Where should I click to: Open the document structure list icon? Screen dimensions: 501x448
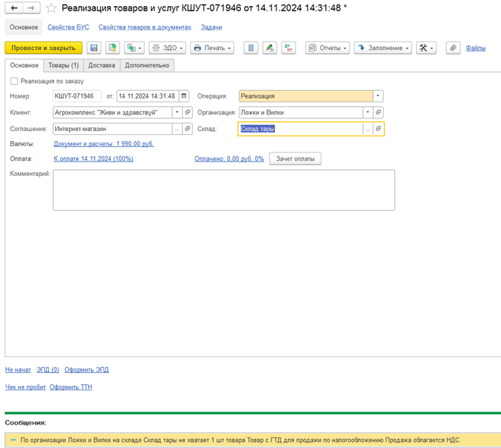pyautogui.click(x=251, y=48)
